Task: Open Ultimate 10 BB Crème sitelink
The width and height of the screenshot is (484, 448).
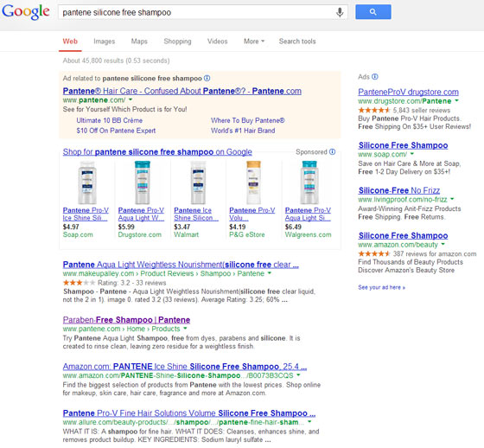Action: 110,120
